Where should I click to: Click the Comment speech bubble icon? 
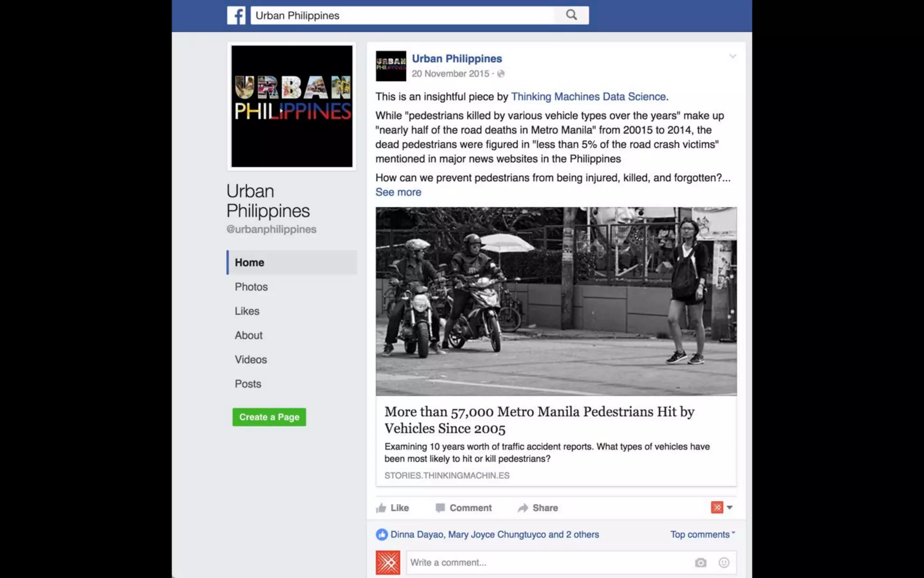pyautogui.click(x=440, y=508)
